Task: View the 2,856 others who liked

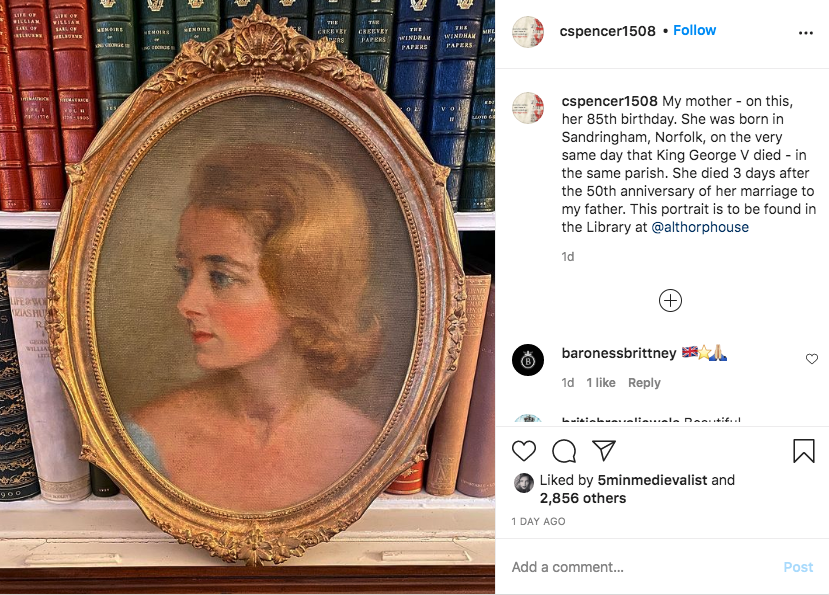Action: coord(583,498)
